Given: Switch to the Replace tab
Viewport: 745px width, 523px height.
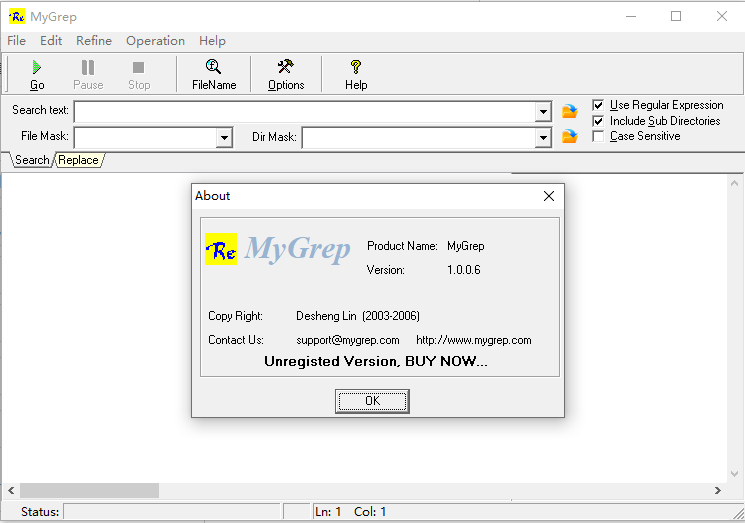Looking at the screenshot, I should (x=78, y=160).
